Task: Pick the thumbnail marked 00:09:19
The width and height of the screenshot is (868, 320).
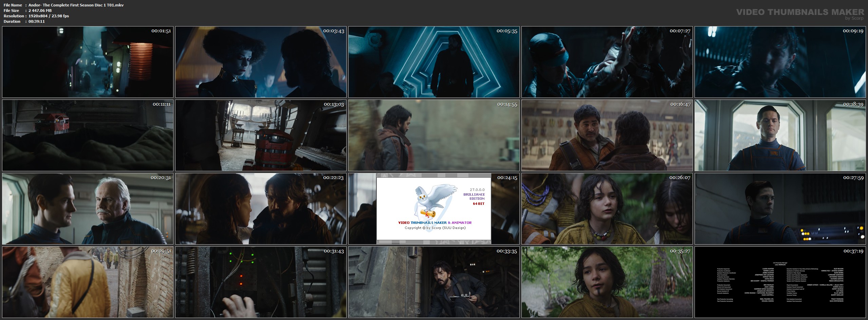Action: coord(780,62)
